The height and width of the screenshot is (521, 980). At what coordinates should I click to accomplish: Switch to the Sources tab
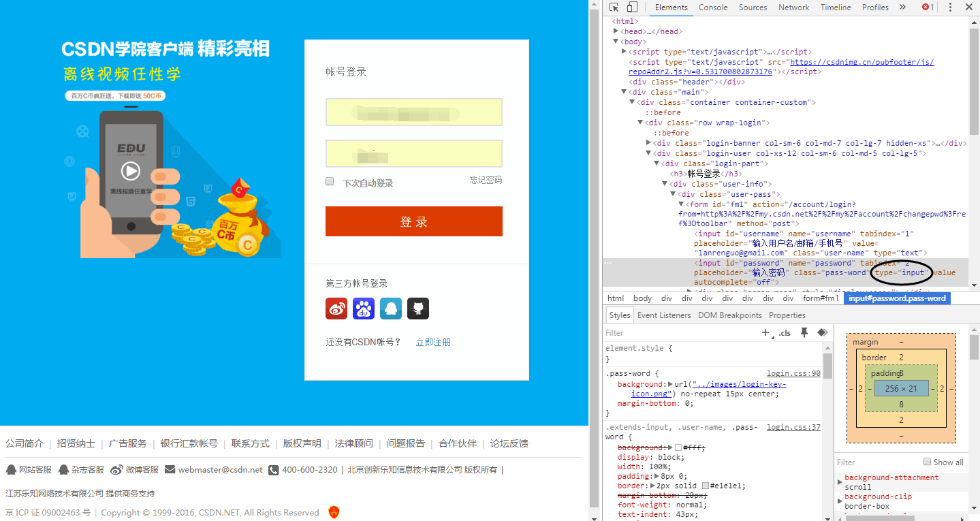click(753, 7)
